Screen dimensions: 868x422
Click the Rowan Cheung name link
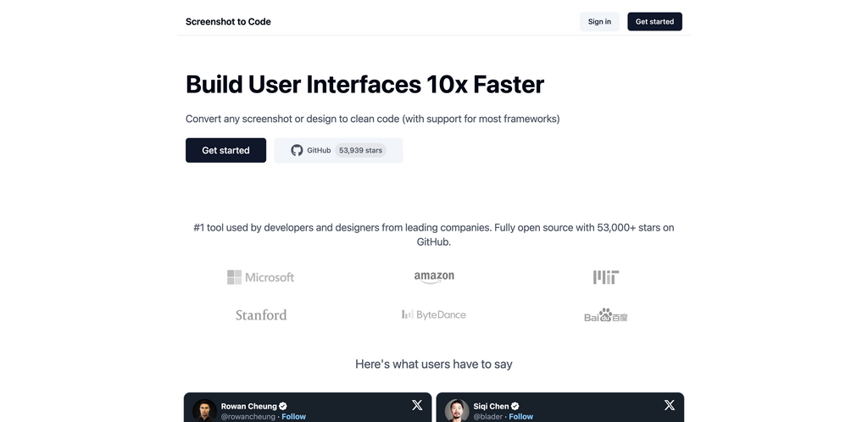[248, 406]
